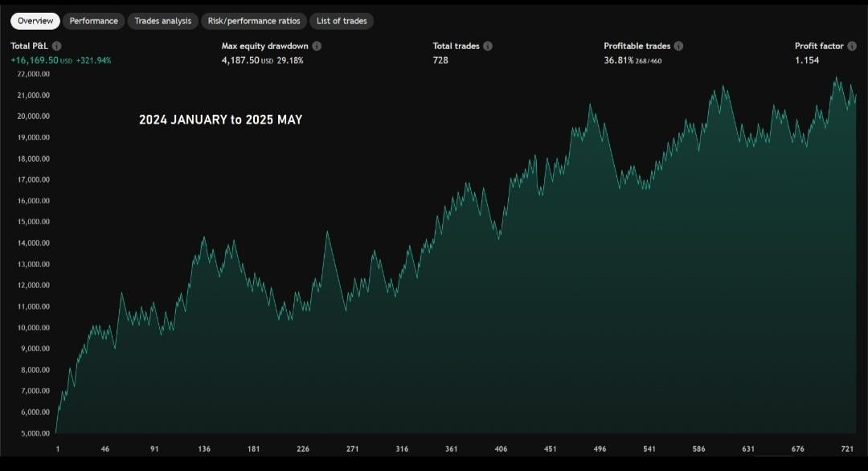868x471 pixels.
Task: Click info icon next to Max equity drawdown
Action: pos(317,47)
